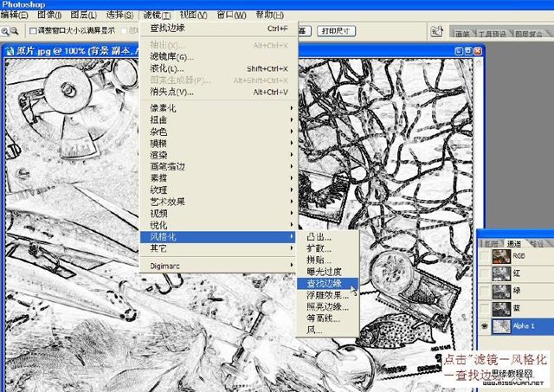Viewport: 554px width, 392px height.
Task: Choose 等高线... in 风格化 submenu
Action: pos(328,318)
